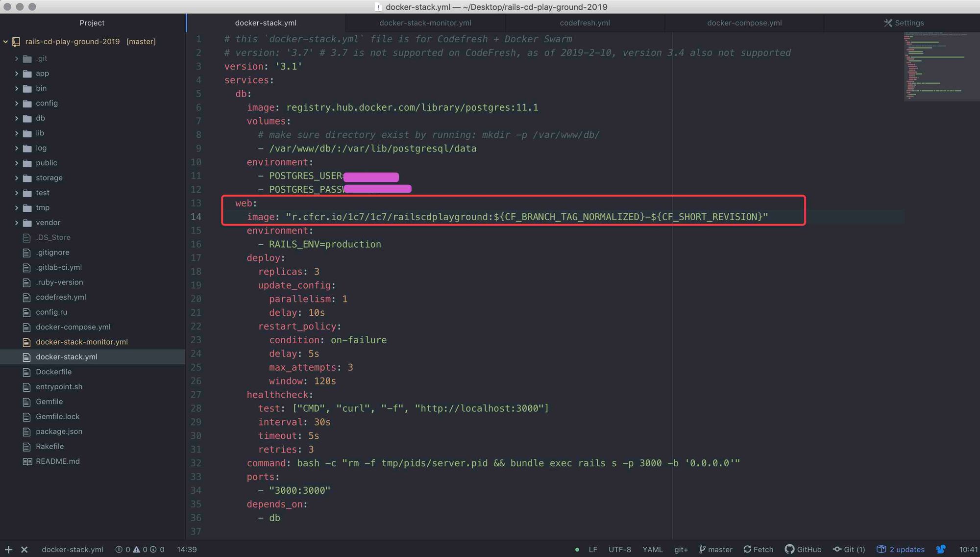Click the X icon in status bar

pos(24,550)
